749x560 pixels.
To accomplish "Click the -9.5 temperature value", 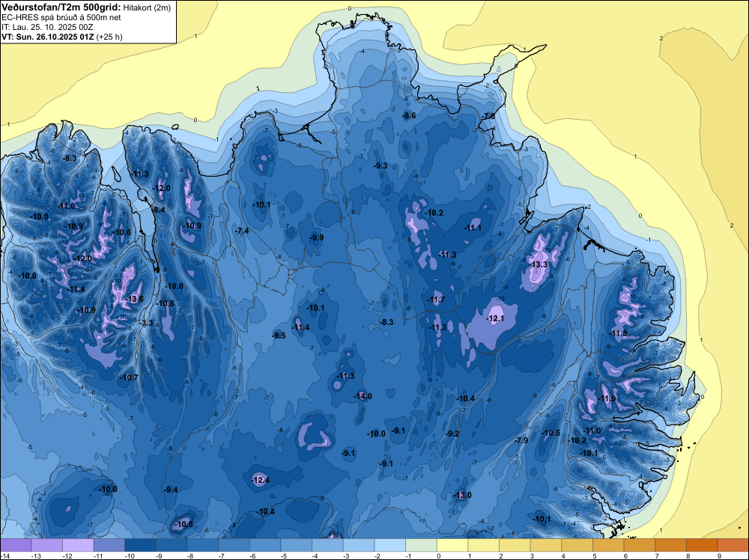I will point(279,335).
